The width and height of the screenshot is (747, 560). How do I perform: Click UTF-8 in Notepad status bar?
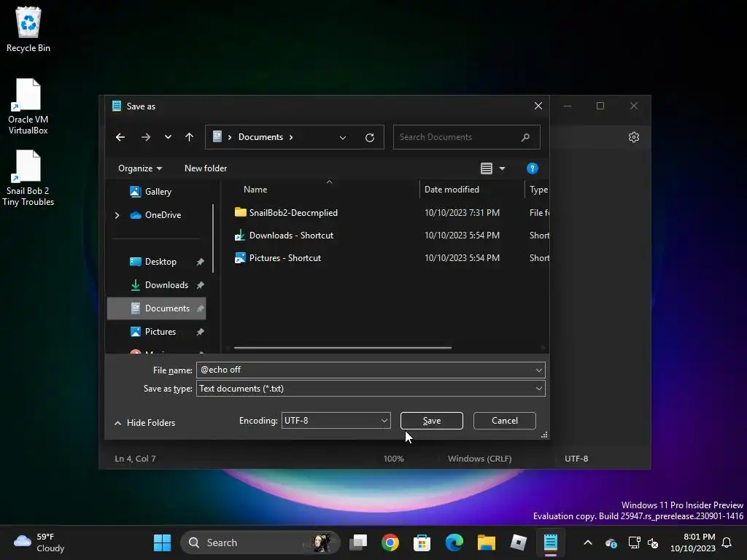[576, 459]
